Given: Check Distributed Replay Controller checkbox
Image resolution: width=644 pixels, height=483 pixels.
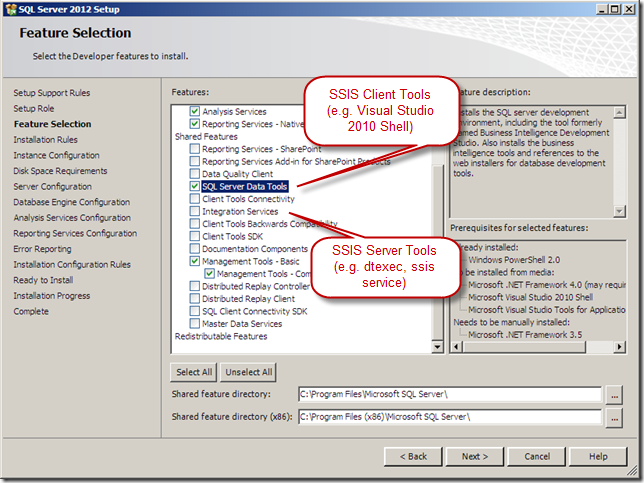Looking at the screenshot, I should pos(195,286).
